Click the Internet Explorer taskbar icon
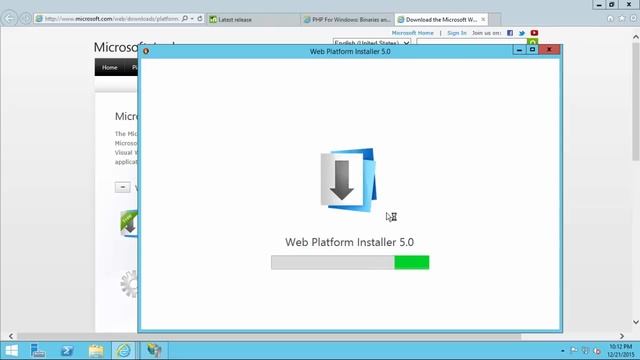This screenshot has width=640, height=360. [124, 350]
